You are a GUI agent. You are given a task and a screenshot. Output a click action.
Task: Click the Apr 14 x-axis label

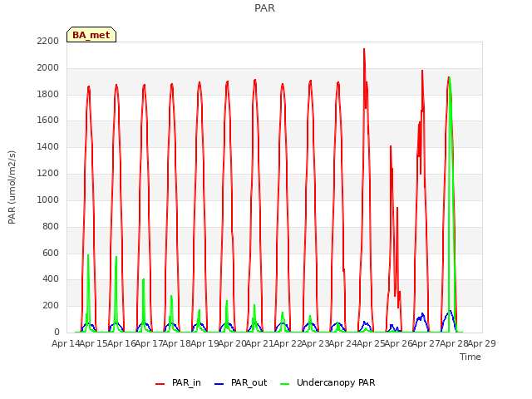coord(66,343)
